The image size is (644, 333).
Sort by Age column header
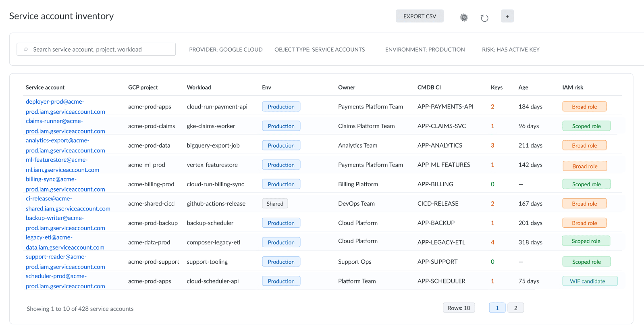coord(523,87)
